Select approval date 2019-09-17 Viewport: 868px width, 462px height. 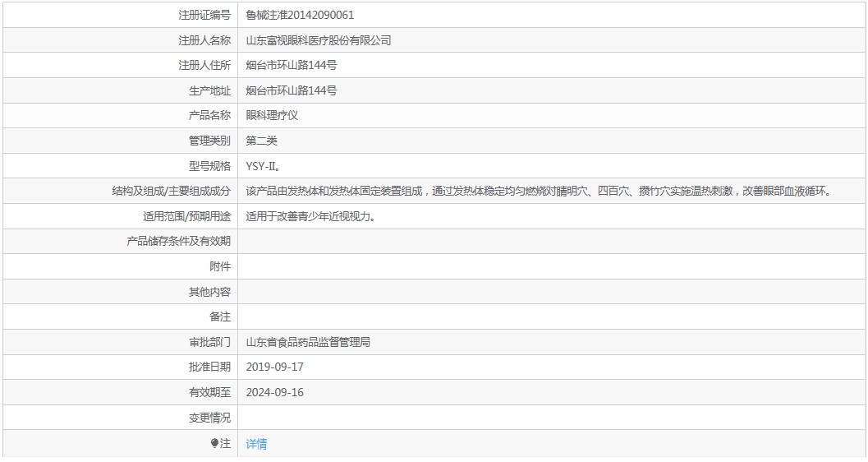(x=274, y=367)
